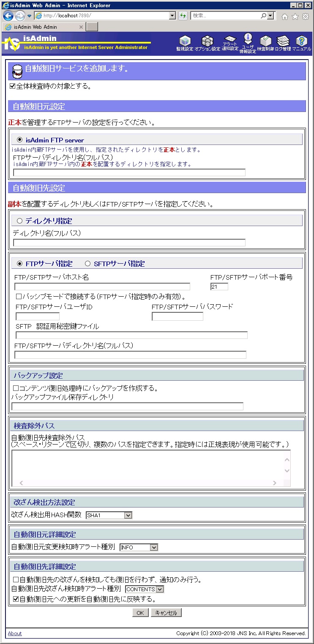Select ディレクトリ指定 radio button
Viewport: 314px width, 644px height.
click(19, 221)
